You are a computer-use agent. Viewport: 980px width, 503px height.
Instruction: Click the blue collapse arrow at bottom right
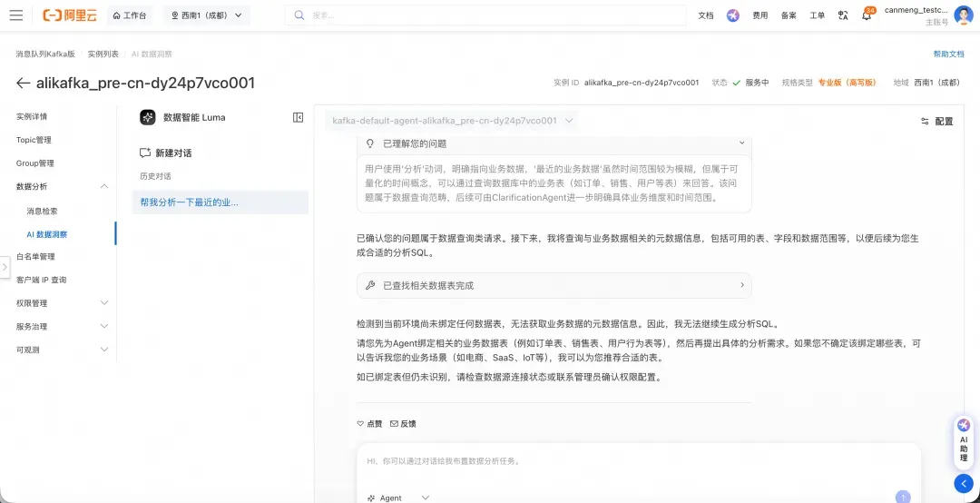(x=963, y=484)
